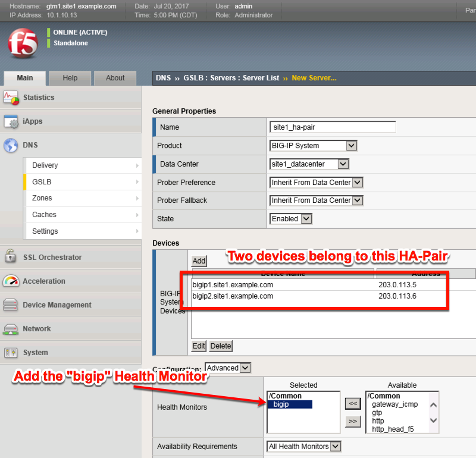Expand the Delivery submenu
This screenshot has height=458, width=476.
pyautogui.click(x=83, y=165)
